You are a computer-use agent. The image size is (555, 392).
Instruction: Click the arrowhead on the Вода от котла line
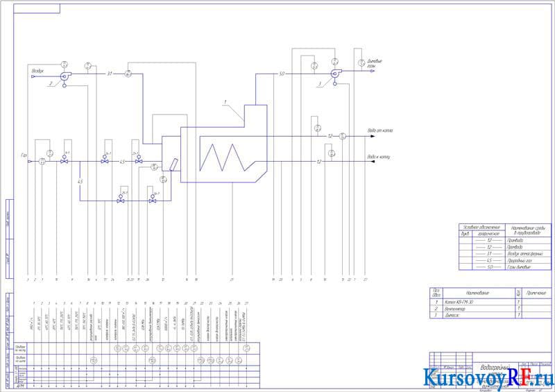[x=373, y=136]
